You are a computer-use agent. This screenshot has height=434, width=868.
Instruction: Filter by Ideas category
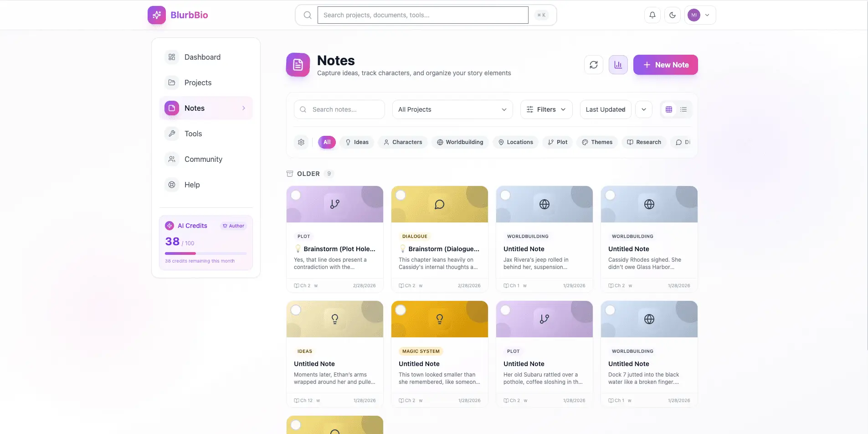(357, 142)
